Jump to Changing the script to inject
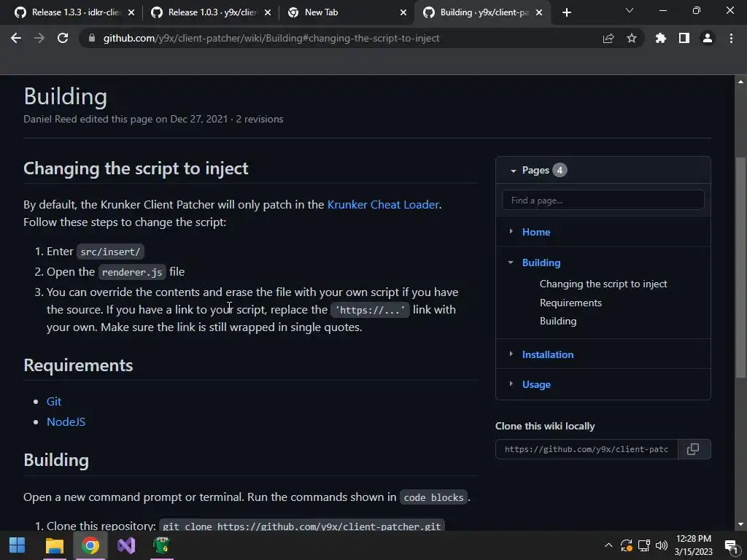Image resolution: width=747 pixels, height=560 pixels. pyautogui.click(x=603, y=284)
